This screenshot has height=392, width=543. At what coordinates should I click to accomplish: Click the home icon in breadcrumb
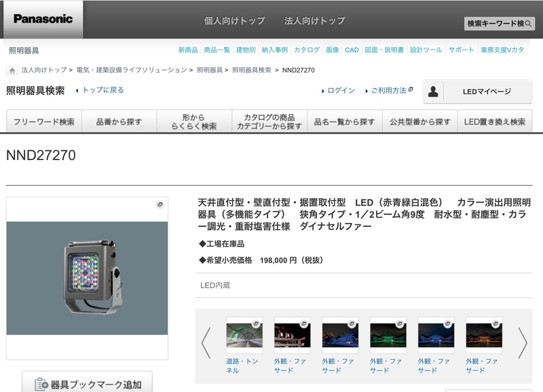click(x=12, y=71)
